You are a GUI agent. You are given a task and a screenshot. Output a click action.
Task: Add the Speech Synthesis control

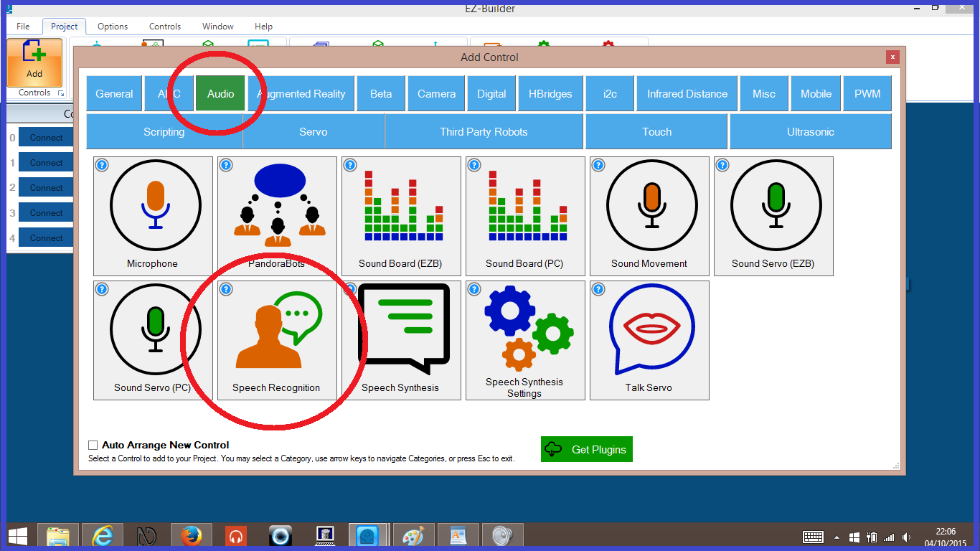point(401,340)
